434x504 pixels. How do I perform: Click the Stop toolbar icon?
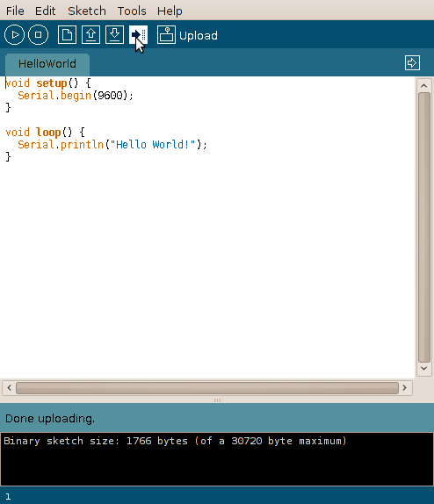(39, 35)
